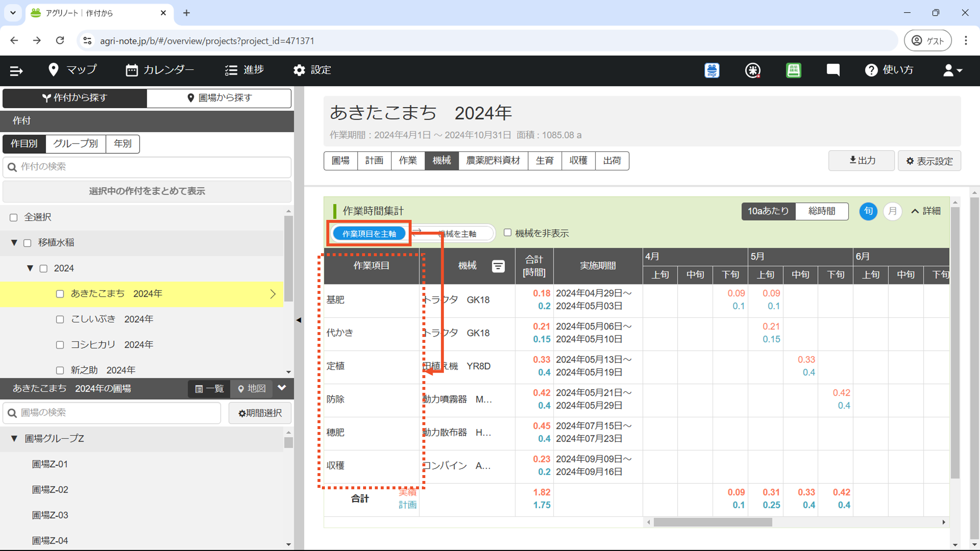Toggle the 機械を非表示 checkbox
This screenshot has width=980, height=551.
pos(508,233)
